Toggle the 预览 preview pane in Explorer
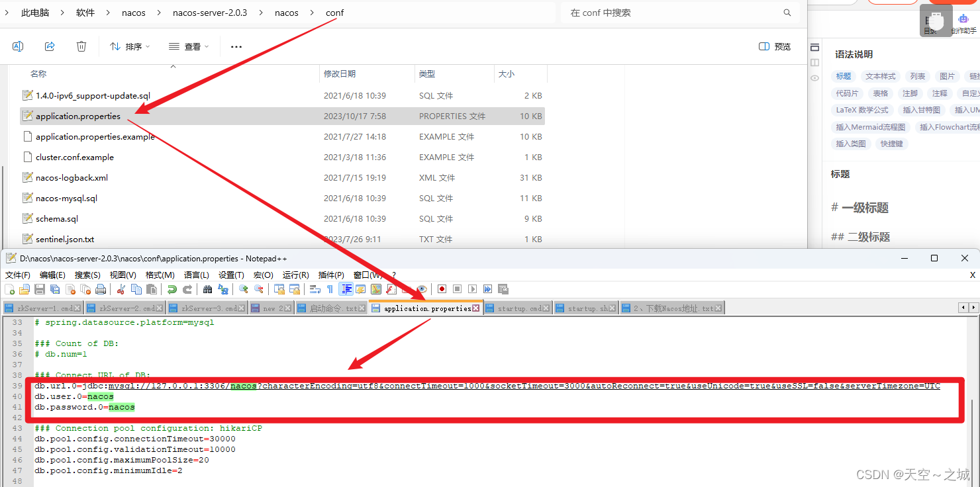980x487 pixels. point(775,46)
